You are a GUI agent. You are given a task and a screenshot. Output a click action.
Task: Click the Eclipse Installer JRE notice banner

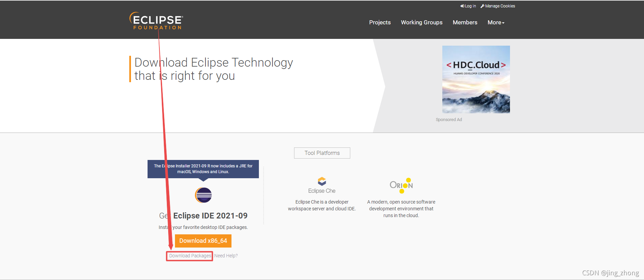pos(203,169)
